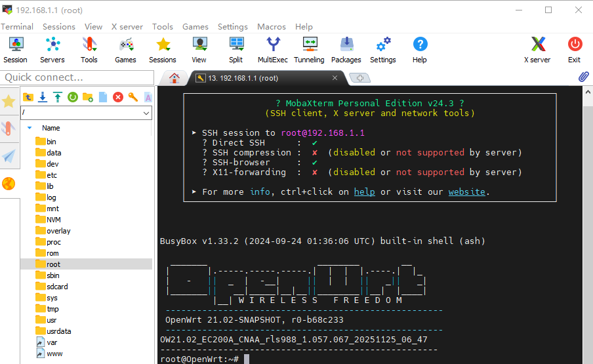This screenshot has width=593, height=364.
Task: Go to the Home tab
Action: click(174, 78)
